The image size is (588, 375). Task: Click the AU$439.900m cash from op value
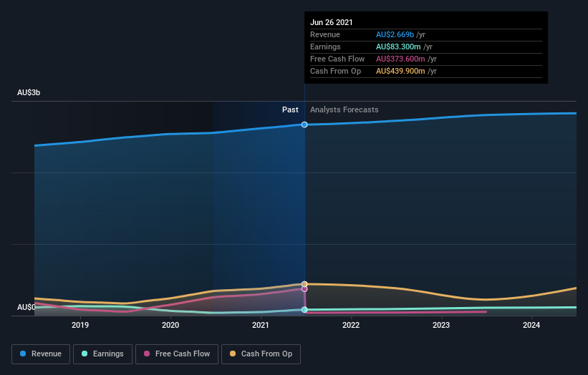point(400,71)
